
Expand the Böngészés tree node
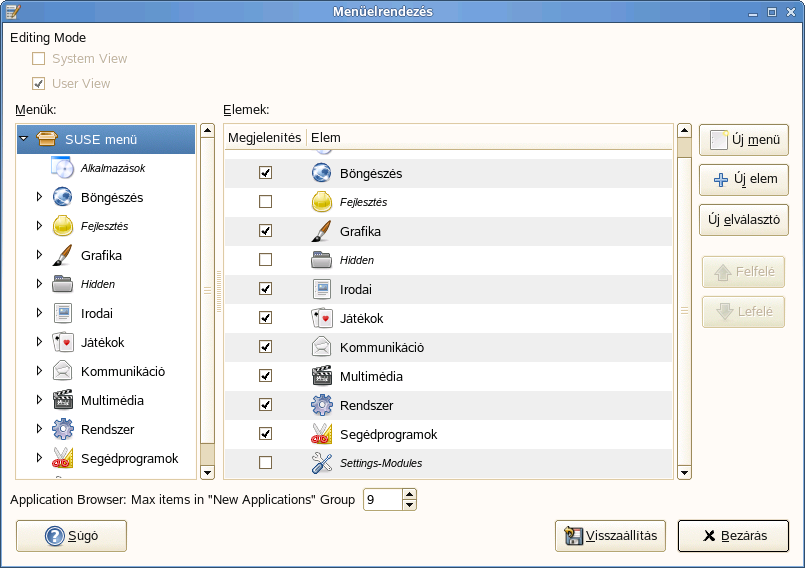click(x=39, y=197)
